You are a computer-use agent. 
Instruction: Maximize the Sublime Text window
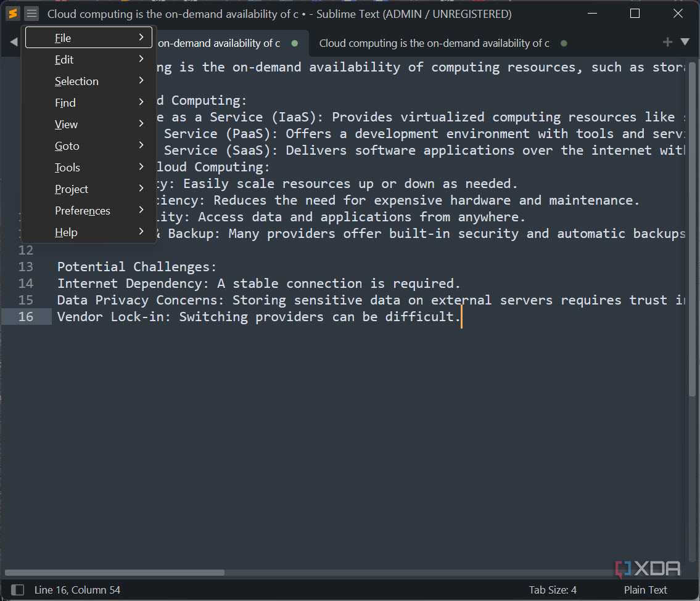[635, 14]
